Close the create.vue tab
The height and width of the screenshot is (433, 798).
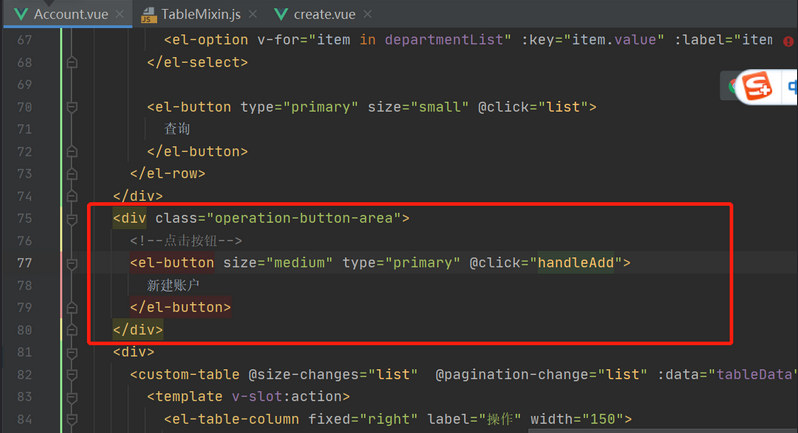pos(367,14)
